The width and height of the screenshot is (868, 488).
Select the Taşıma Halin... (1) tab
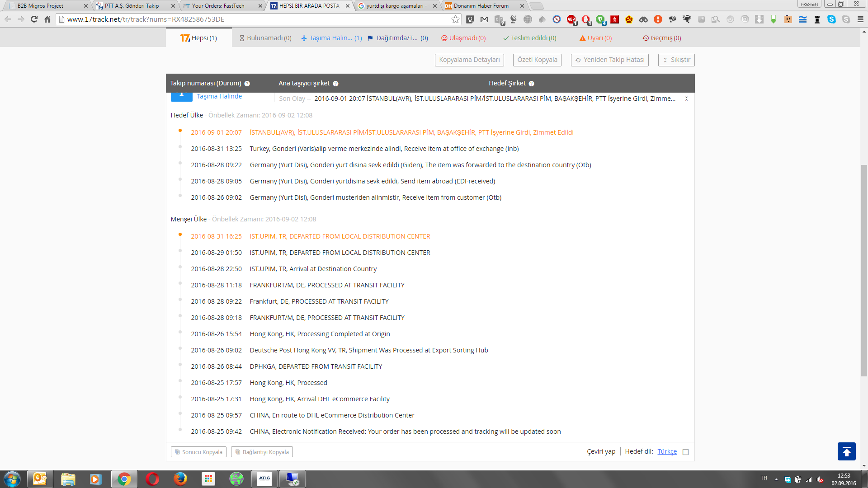click(331, 38)
